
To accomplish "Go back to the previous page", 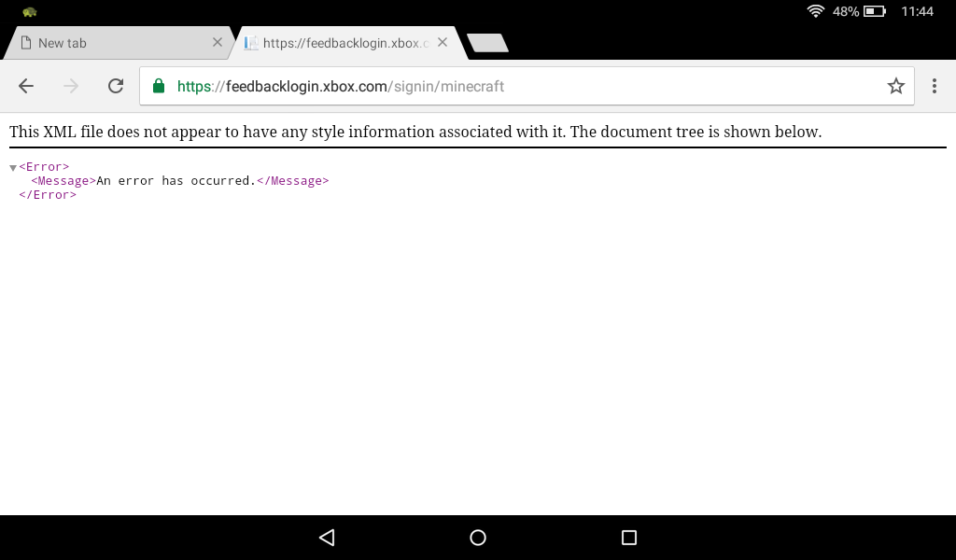I will tap(26, 86).
